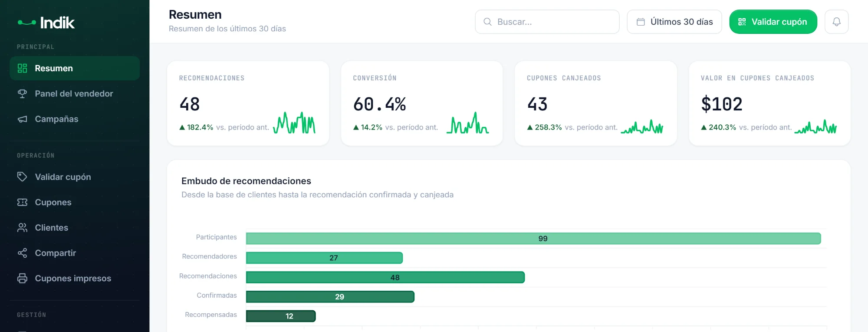Click the magnifier icon in search box
Screen dimensions: 868x332
pos(487,22)
